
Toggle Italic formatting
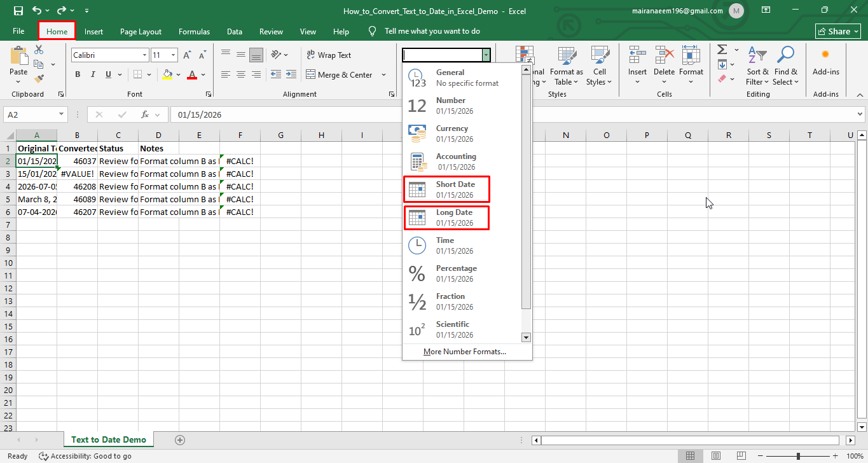point(93,74)
